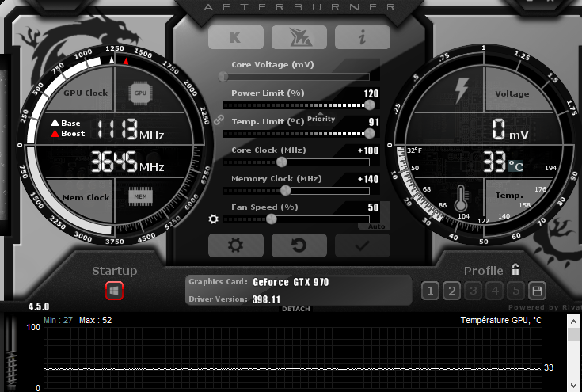Click the 0 mV voltage reading
This screenshot has width=582, height=392.
point(511,130)
